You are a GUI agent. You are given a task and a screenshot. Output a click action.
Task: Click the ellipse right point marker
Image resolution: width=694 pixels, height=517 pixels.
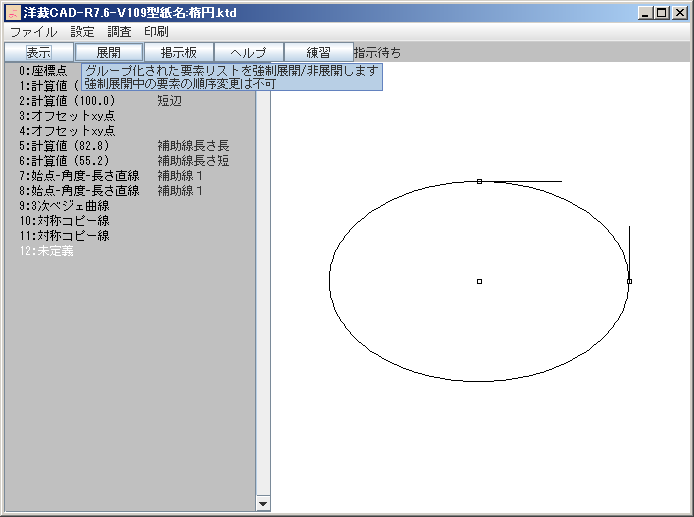pyautogui.click(x=629, y=282)
